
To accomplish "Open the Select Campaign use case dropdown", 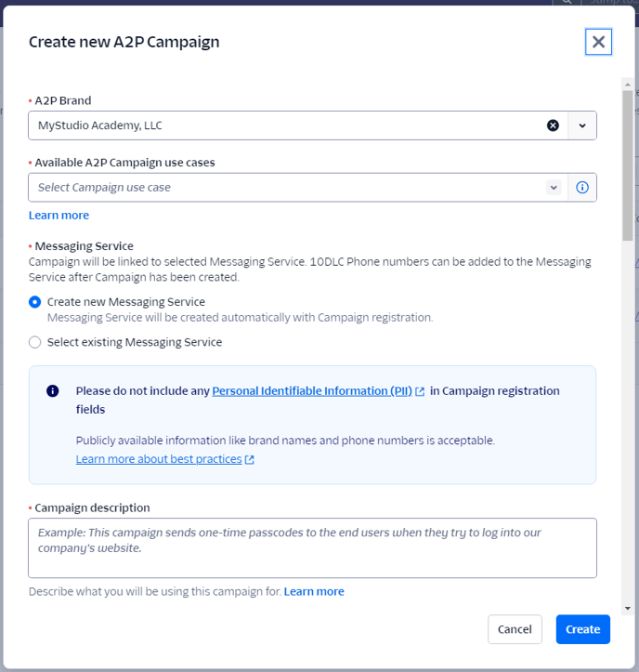I will tap(297, 187).
